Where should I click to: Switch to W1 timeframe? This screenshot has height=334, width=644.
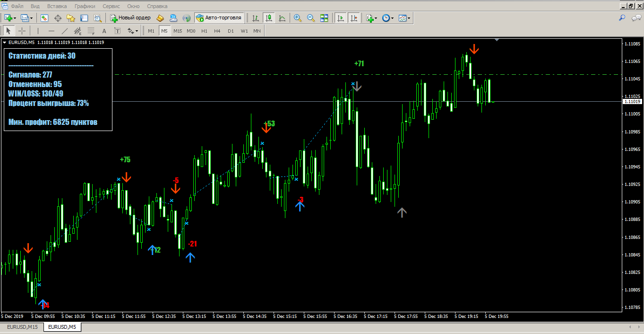[x=244, y=31]
